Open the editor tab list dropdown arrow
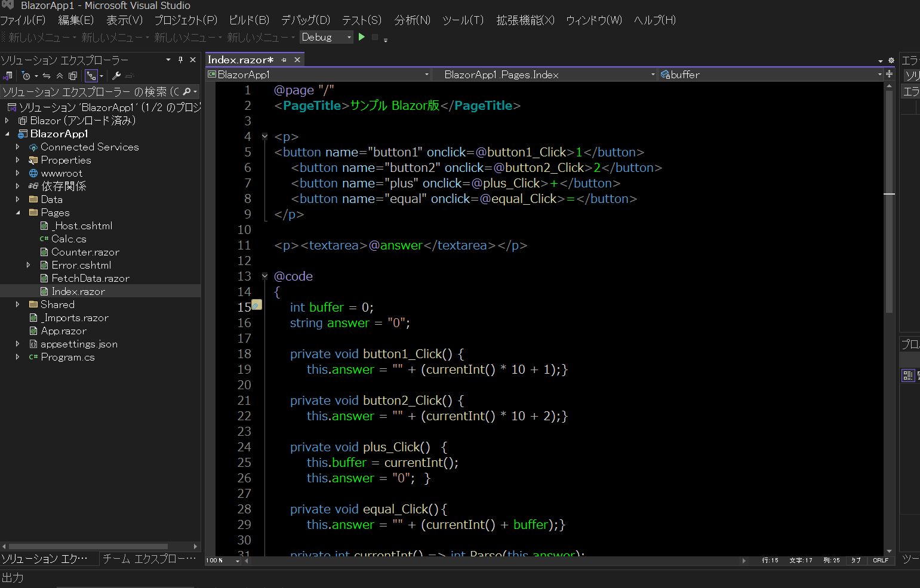This screenshot has height=588, width=920. pos(880,61)
